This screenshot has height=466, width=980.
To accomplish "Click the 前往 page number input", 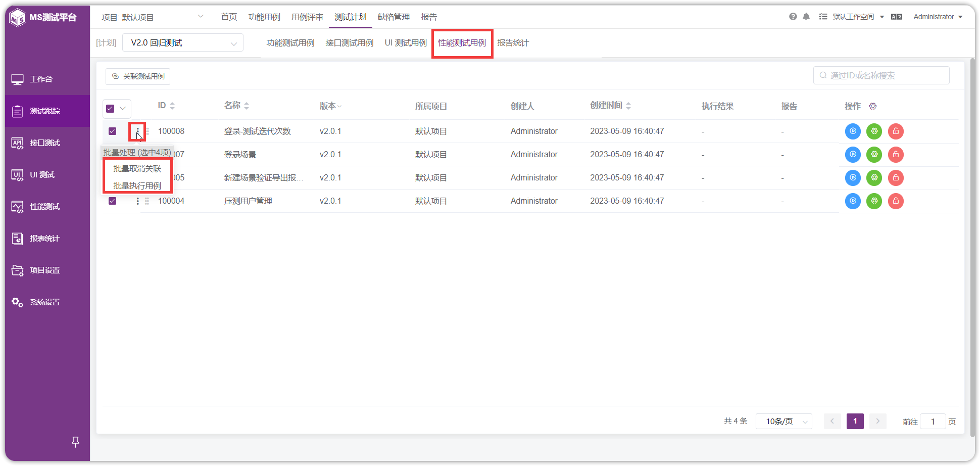I will coord(933,422).
